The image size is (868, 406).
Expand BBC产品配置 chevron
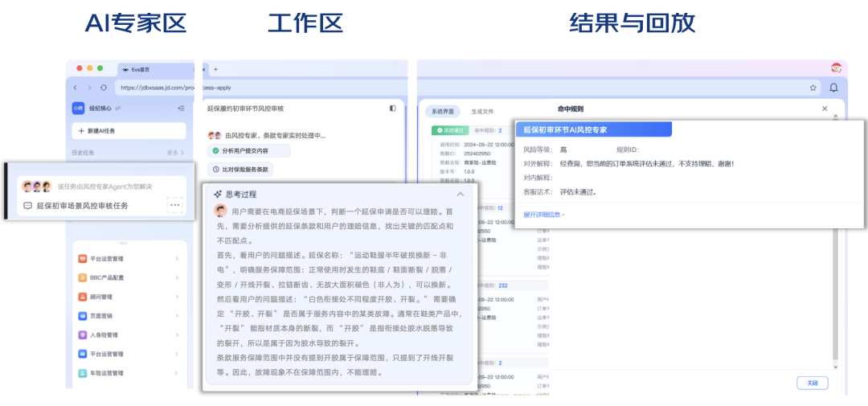tap(177, 277)
